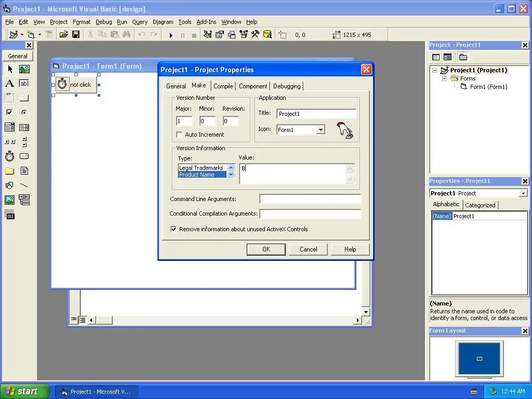
Task: Open the Add-Ins menu
Action: pos(206,22)
